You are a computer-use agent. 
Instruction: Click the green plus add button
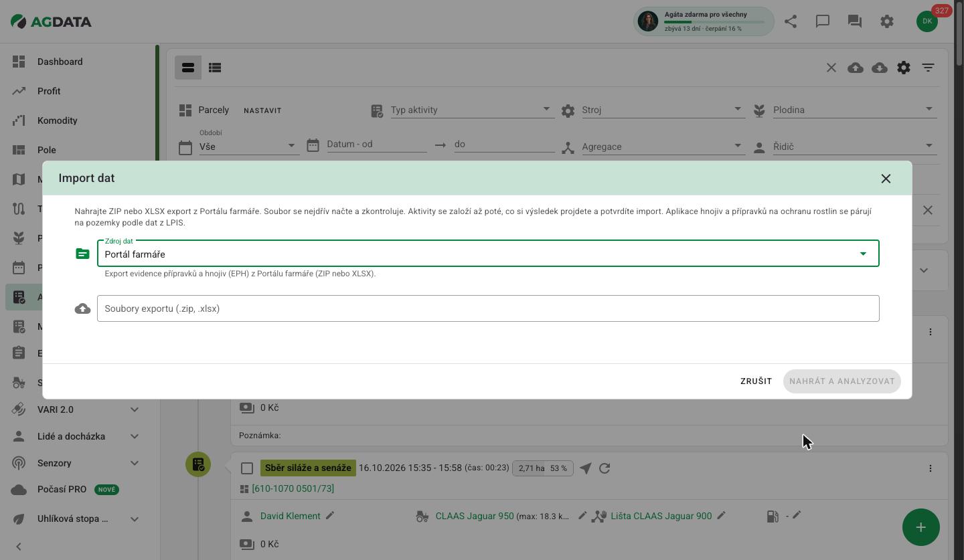point(921,527)
